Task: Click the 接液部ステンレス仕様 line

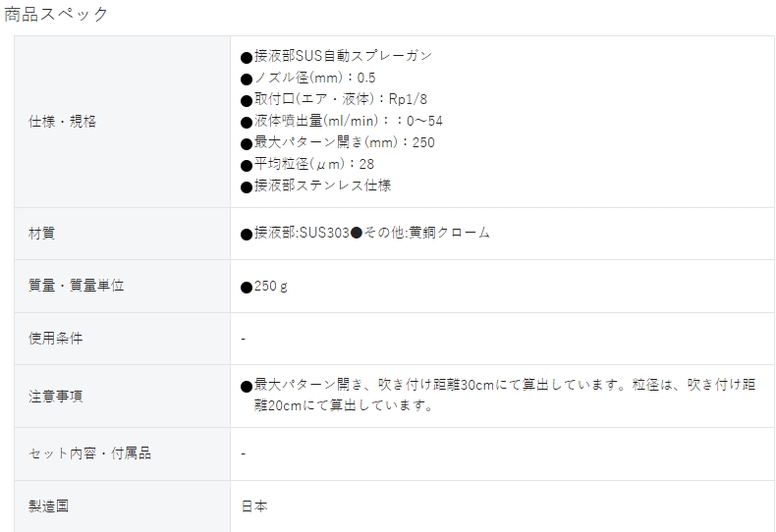Action: [x=315, y=186]
